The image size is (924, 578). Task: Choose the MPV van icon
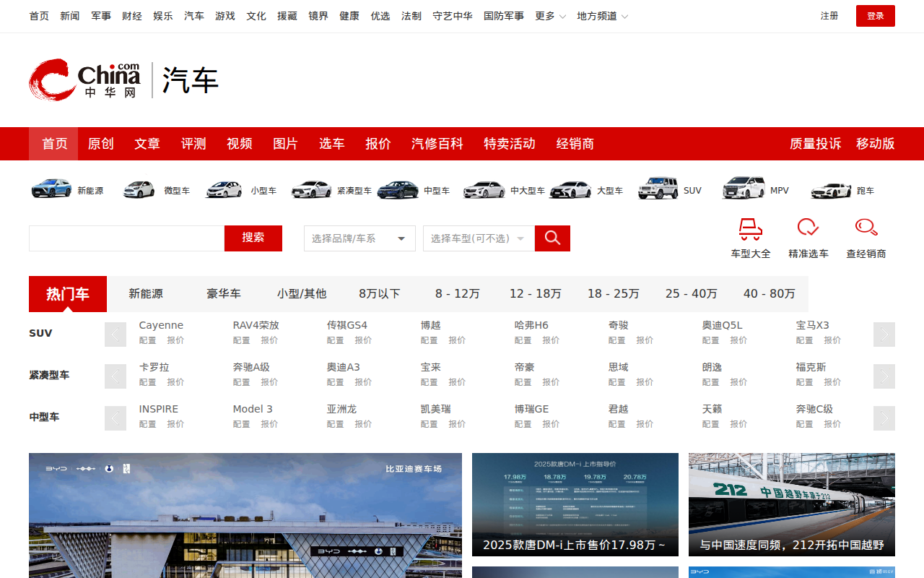(x=744, y=189)
